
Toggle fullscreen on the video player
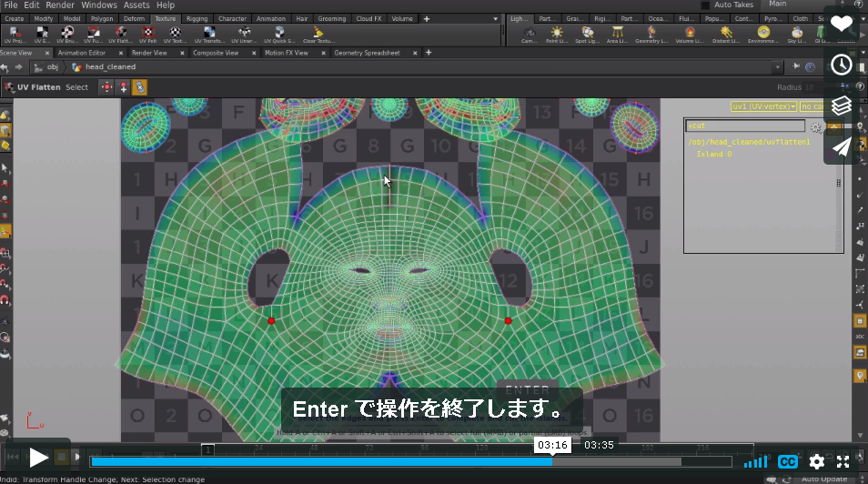[843, 461]
